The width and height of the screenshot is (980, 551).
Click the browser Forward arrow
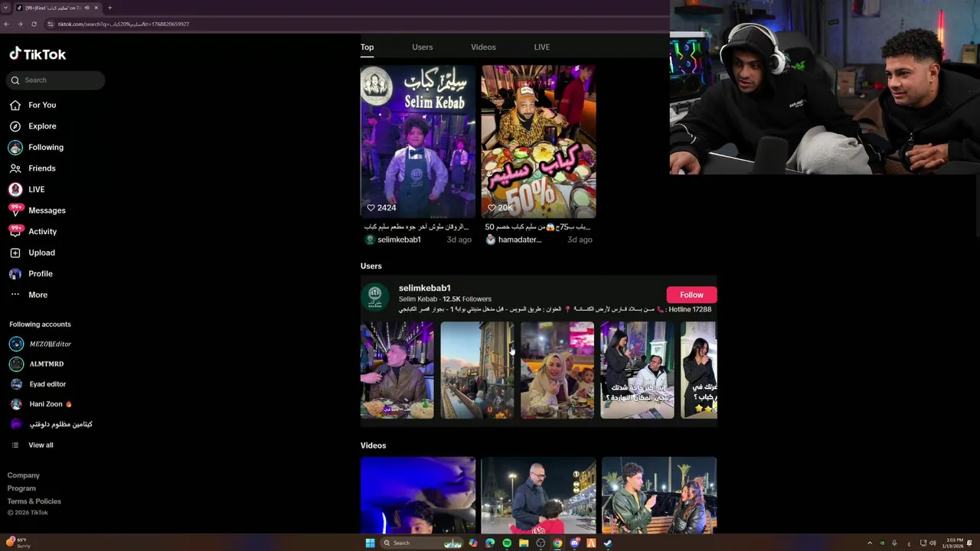click(x=20, y=24)
